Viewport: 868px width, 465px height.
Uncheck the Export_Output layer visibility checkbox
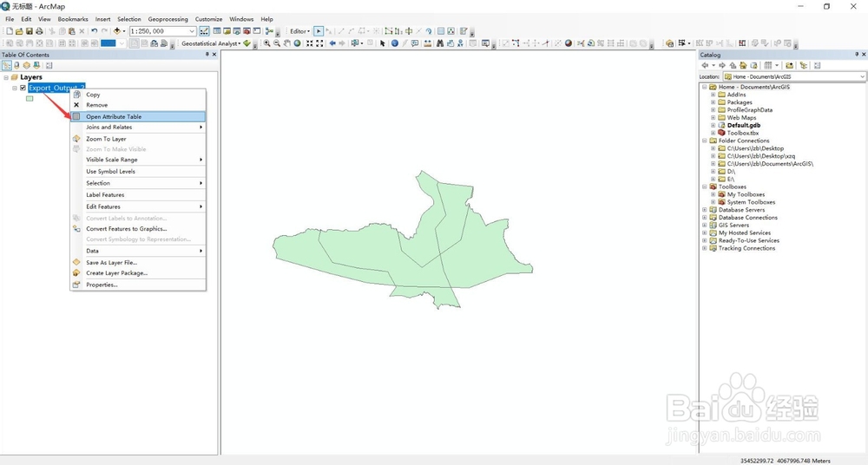coord(23,88)
